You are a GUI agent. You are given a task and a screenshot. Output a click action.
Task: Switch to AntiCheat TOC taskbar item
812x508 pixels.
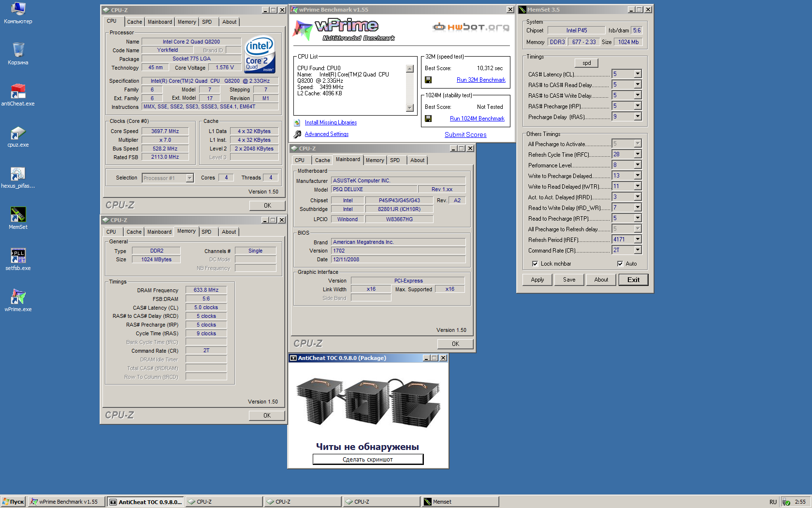[145, 502]
